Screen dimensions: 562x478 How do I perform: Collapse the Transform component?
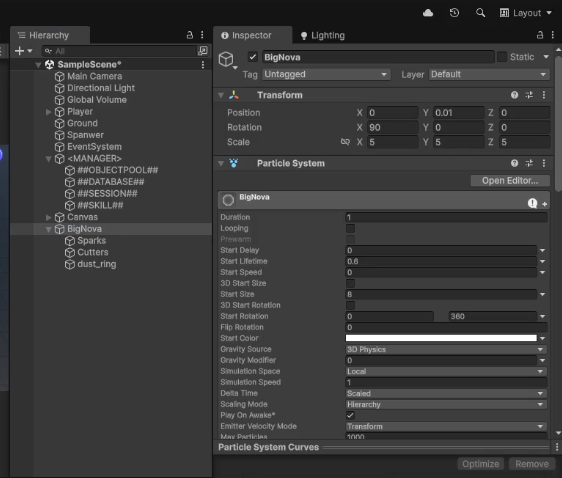tap(221, 95)
